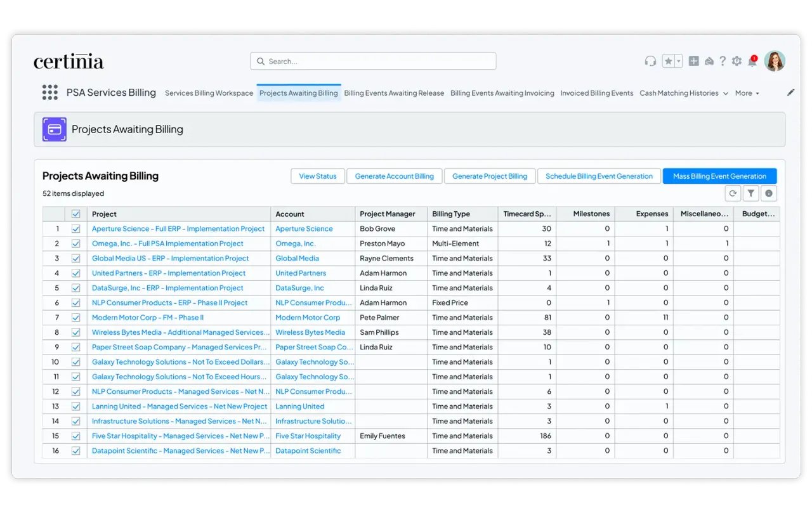The image size is (812, 513).
Task: Click the pencil edit navigation icon
Action: [x=790, y=93]
